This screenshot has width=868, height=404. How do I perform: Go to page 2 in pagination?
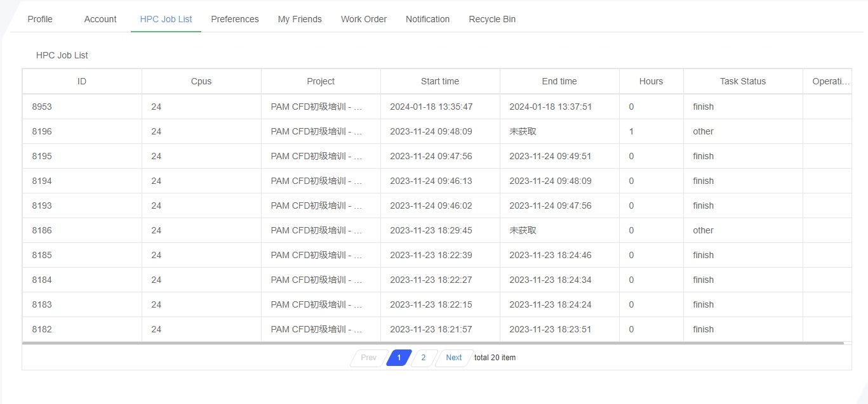(423, 358)
